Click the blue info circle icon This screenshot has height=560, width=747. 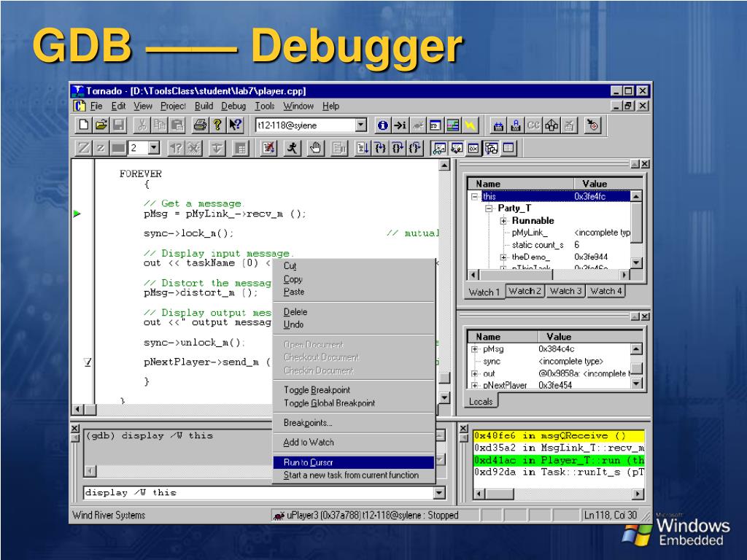(x=384, y=125)
